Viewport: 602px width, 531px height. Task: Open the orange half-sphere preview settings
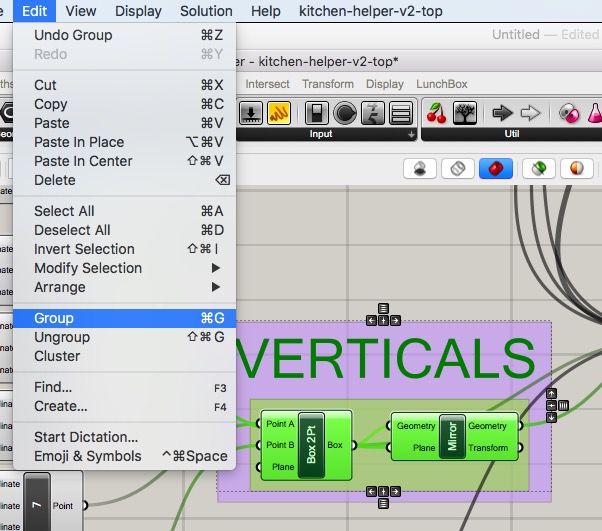pos(576,169)
